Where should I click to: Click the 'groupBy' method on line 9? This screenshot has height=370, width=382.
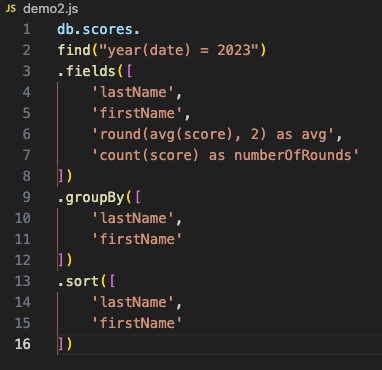[x=95, y=198]
